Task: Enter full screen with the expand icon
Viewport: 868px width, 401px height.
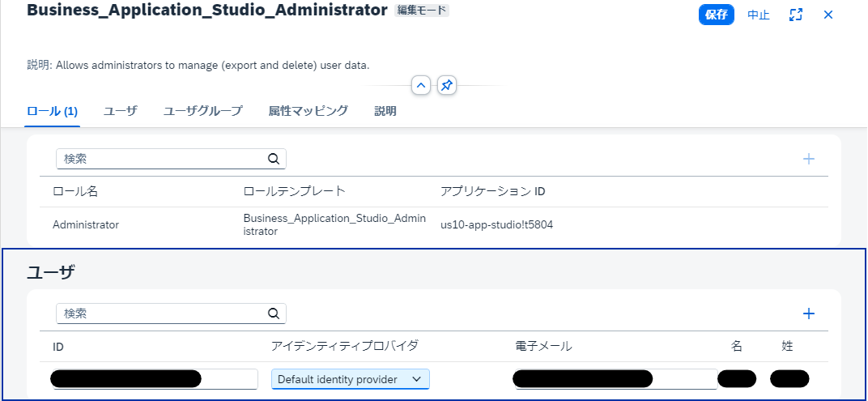Action: point(795,15)
